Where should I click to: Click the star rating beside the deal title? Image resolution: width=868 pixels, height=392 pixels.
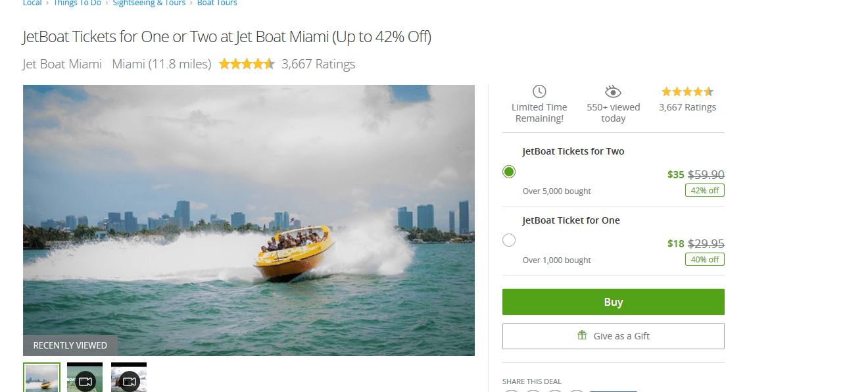click(247, 63)
